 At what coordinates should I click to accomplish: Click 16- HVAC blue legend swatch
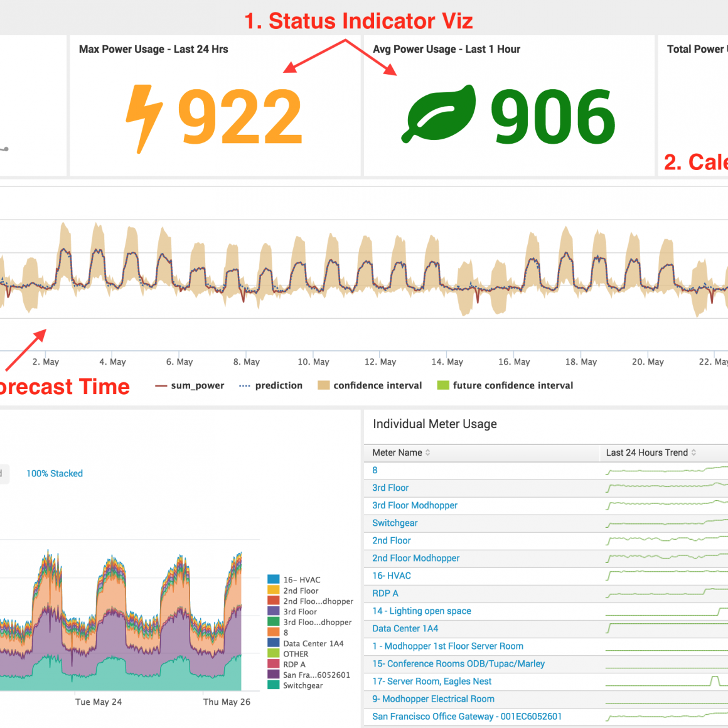pyautogui.click(x=273, y=580)
